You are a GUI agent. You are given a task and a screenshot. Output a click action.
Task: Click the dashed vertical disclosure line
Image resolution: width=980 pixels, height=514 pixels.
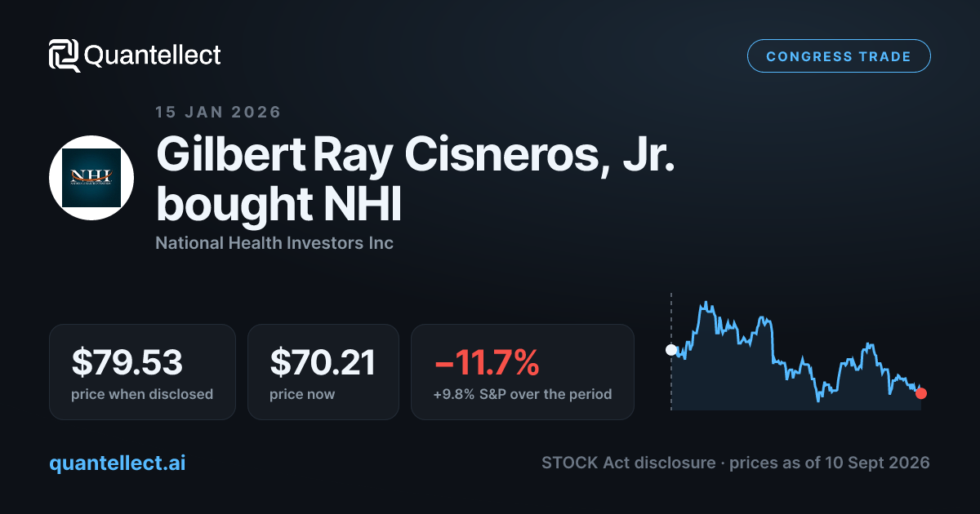pyautogui.click(x=671, y=351)
